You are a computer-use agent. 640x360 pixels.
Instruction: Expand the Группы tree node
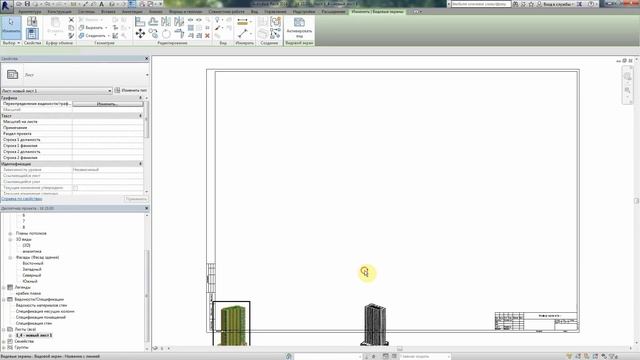point(4,347)
